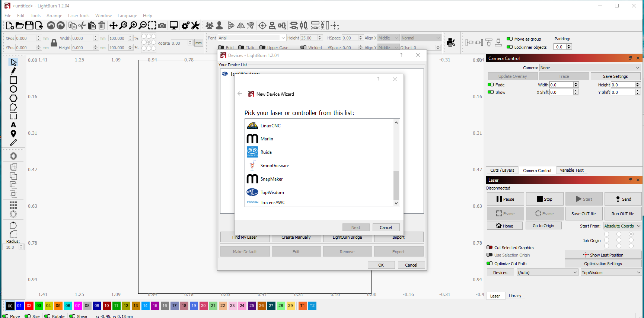The image size is (644, 318).
Task: Toggle the Fade camera option
Action: (491, 85)
